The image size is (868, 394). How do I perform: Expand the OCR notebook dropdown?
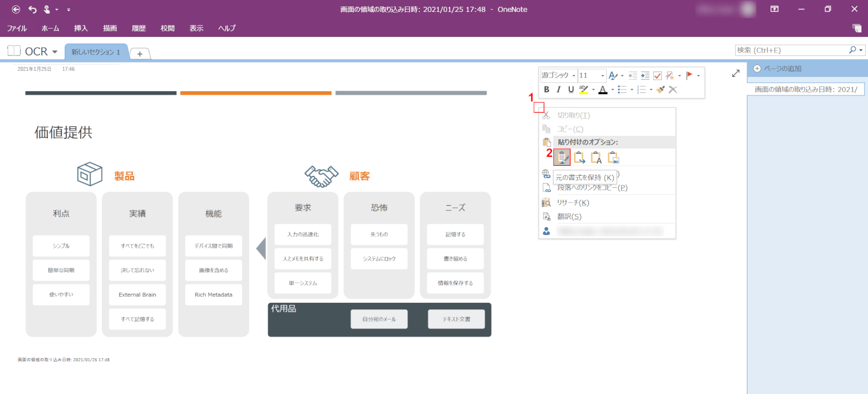[55, 52]
